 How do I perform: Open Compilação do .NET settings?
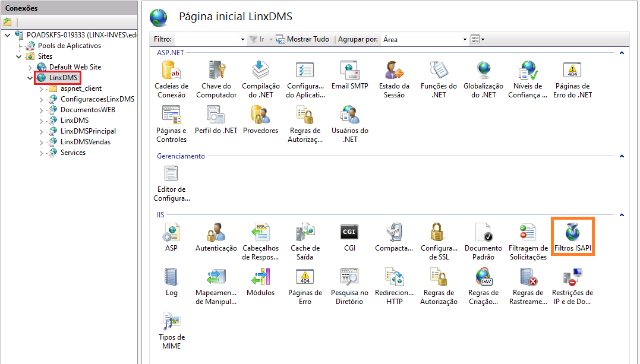[x=261, y=80]
